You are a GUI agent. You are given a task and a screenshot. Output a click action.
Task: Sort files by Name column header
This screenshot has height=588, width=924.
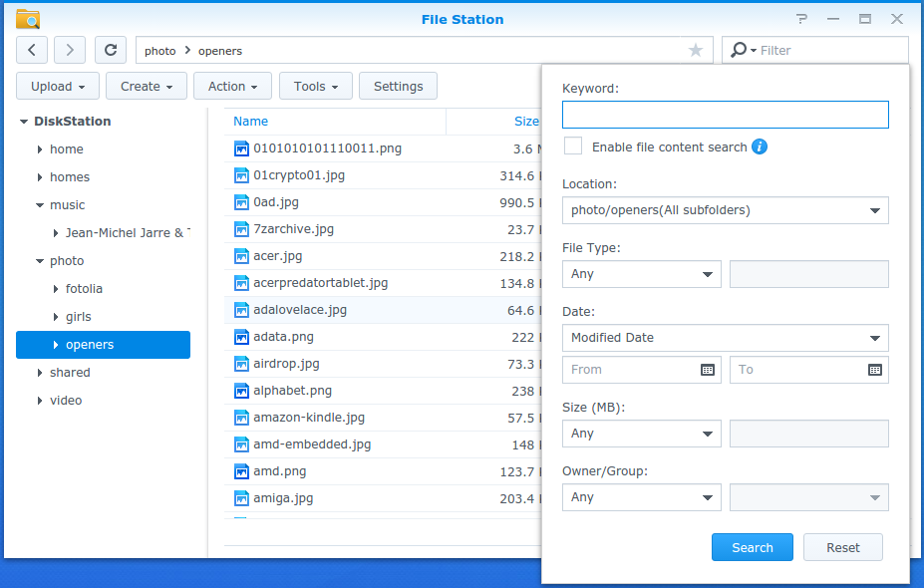(x=250, y=122)
